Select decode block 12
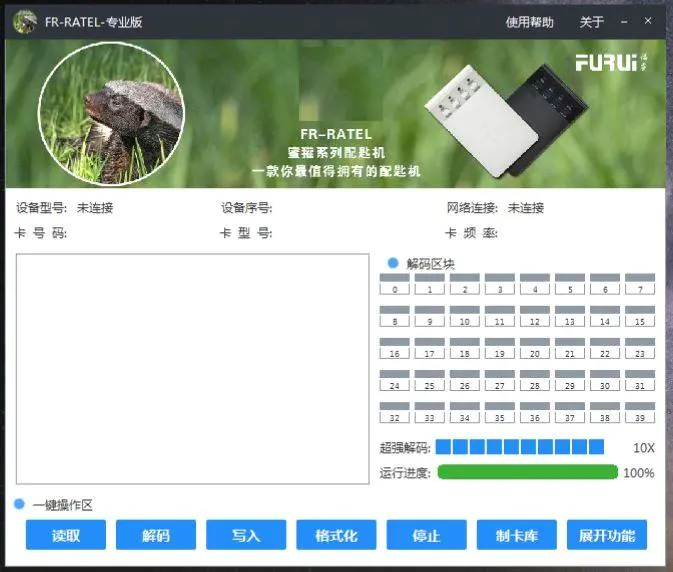Viewport: 673px width, 572px height. coord(535,316)
